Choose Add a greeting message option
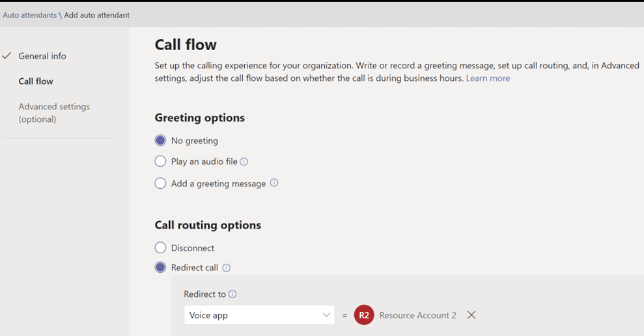 (x=161, y=183)
